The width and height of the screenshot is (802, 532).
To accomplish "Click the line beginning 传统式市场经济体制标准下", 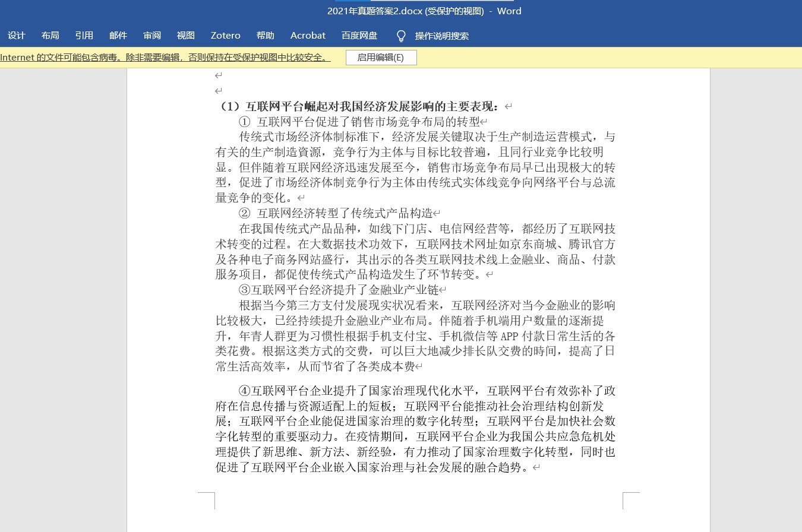I will tap(427, 137).
